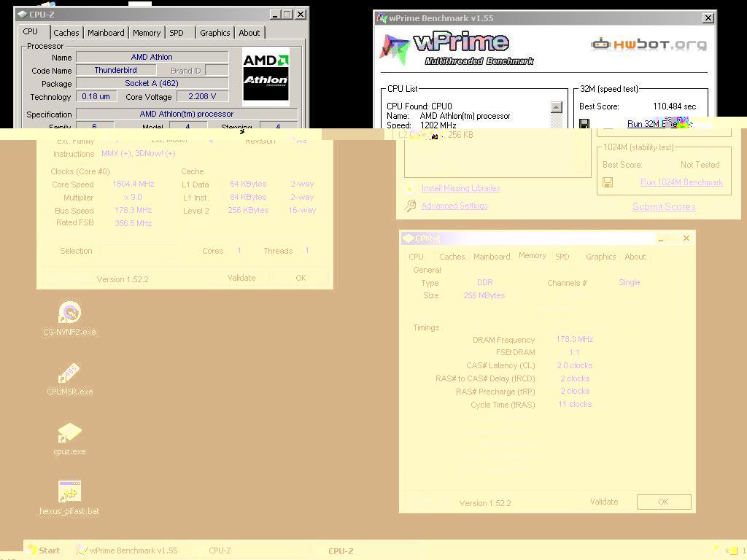The width and height of the screenshot is (747, 560).
Task: Select the cpuz.exe desktop shortcut
Action: pyautogui.click(x=69, y=438)
